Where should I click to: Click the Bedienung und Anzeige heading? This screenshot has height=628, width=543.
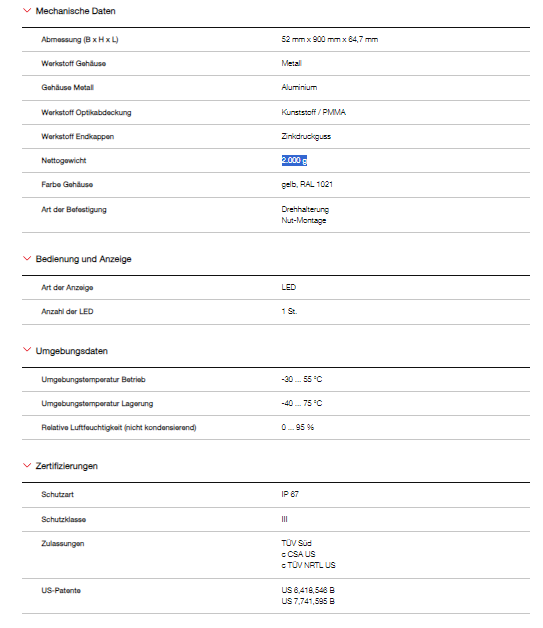point(83,259)
